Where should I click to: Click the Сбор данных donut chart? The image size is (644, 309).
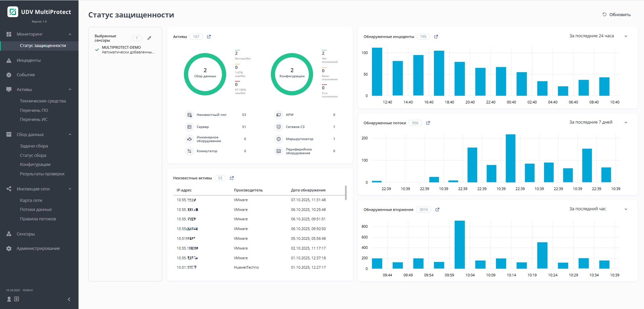point(205,74)
